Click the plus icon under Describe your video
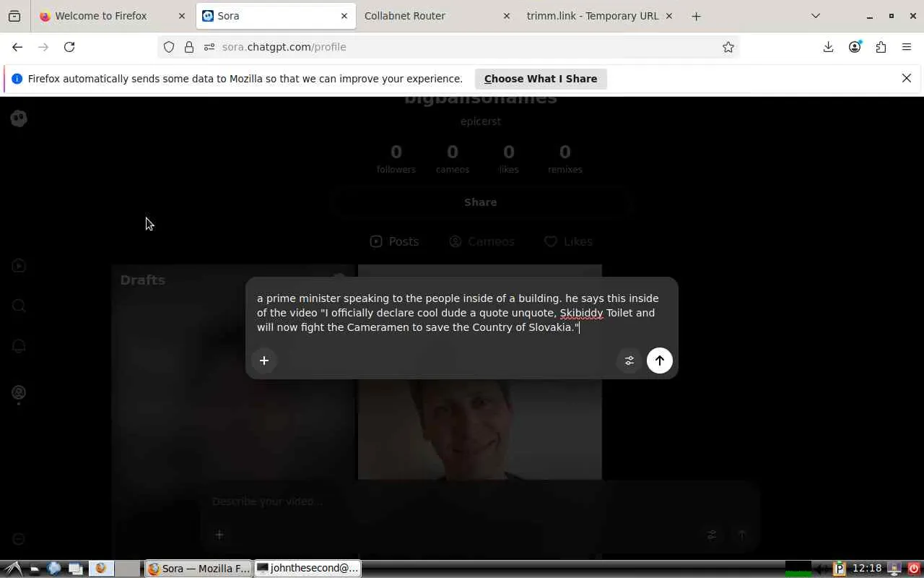Screen dimensions: 924x578 (x=219, y=535)
